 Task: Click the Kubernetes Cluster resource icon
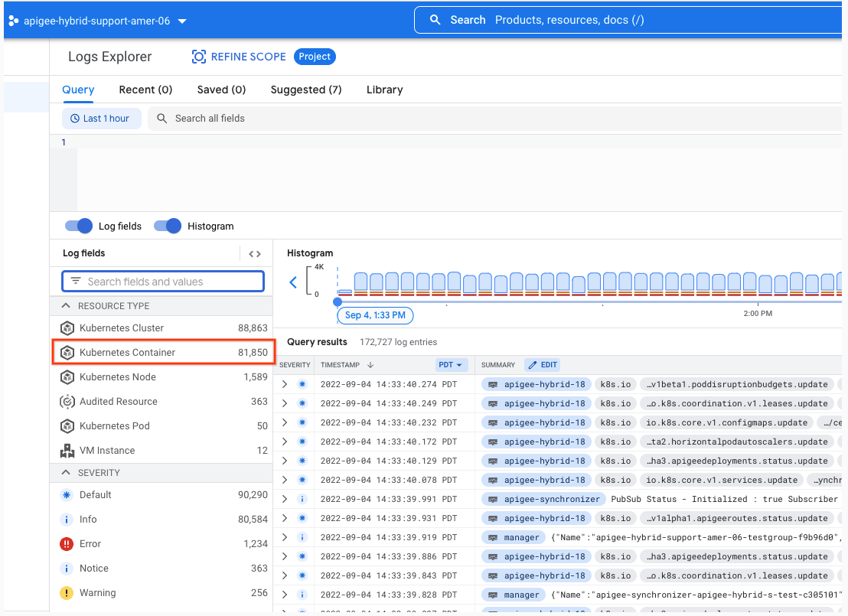(x=67, y=328)
